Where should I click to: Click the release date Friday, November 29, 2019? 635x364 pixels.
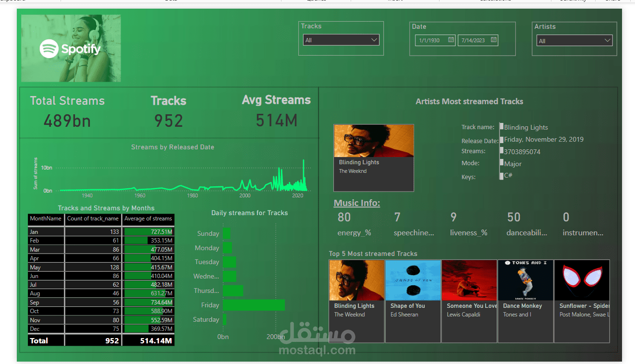click(x=544, y=139)
